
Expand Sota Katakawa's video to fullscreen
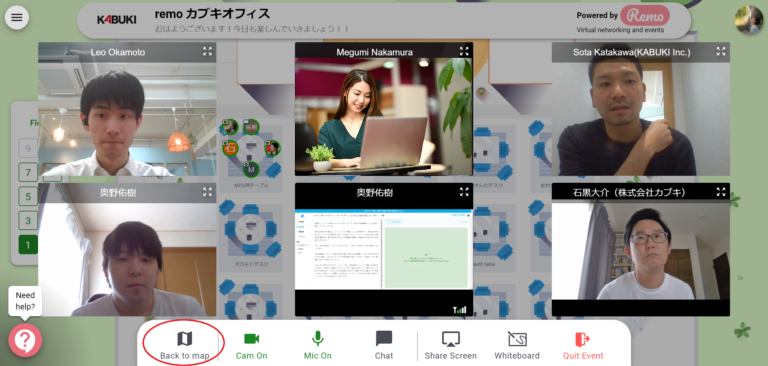(721, 51)
